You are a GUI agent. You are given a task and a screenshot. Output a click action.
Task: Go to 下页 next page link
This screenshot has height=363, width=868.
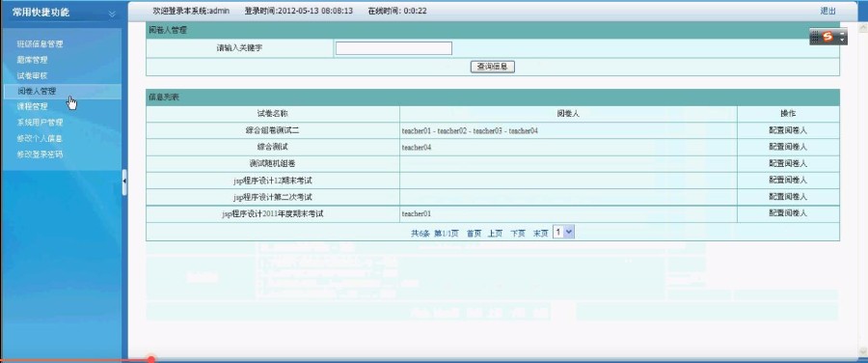[518, 234]
